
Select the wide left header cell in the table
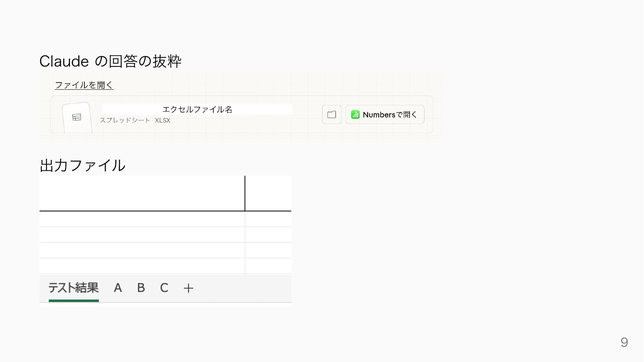[142, 193]
